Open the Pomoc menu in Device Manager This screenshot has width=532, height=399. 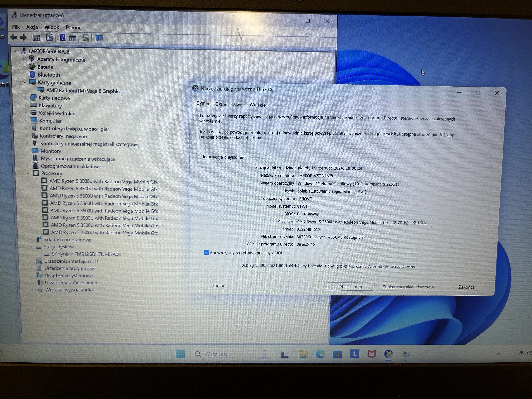(x=73, y=28)
